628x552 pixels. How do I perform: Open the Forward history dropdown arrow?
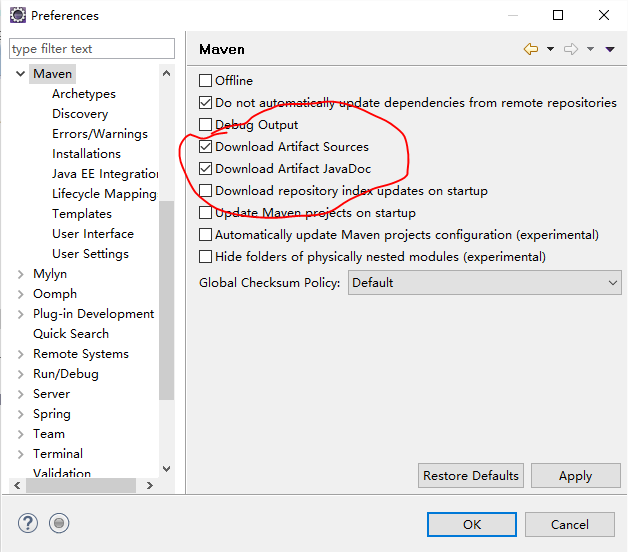590,49
